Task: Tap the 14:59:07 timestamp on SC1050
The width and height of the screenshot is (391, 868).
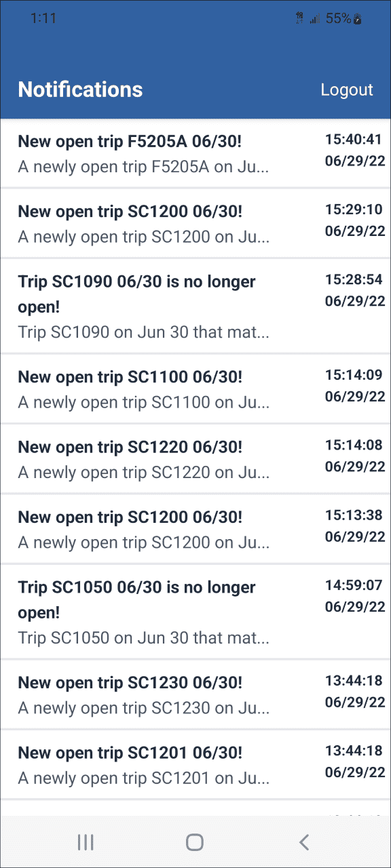Action: coord(354,585)
